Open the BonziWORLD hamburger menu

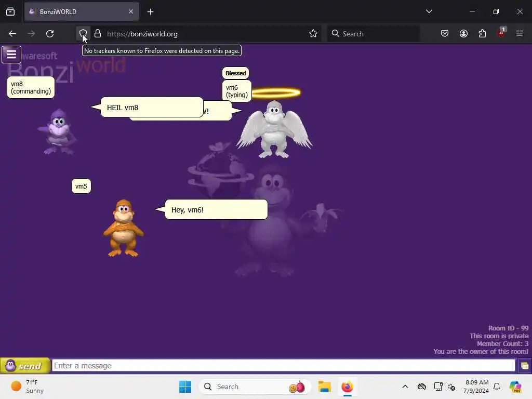click(11, 54)
